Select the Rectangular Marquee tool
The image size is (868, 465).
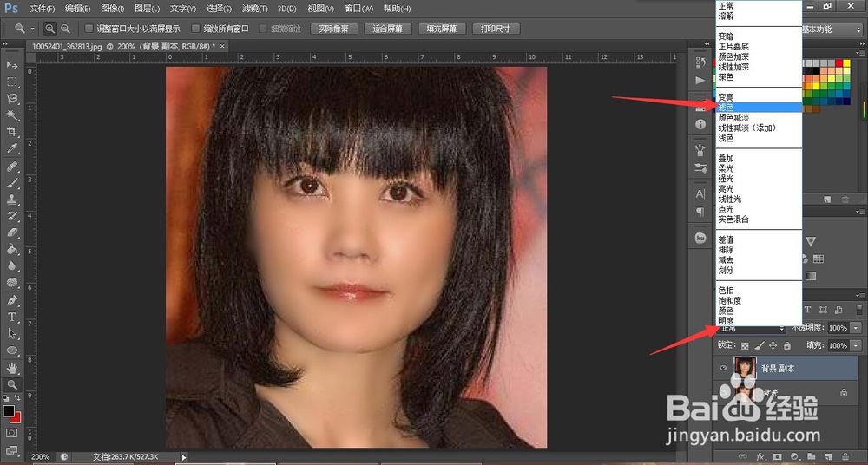12,82
